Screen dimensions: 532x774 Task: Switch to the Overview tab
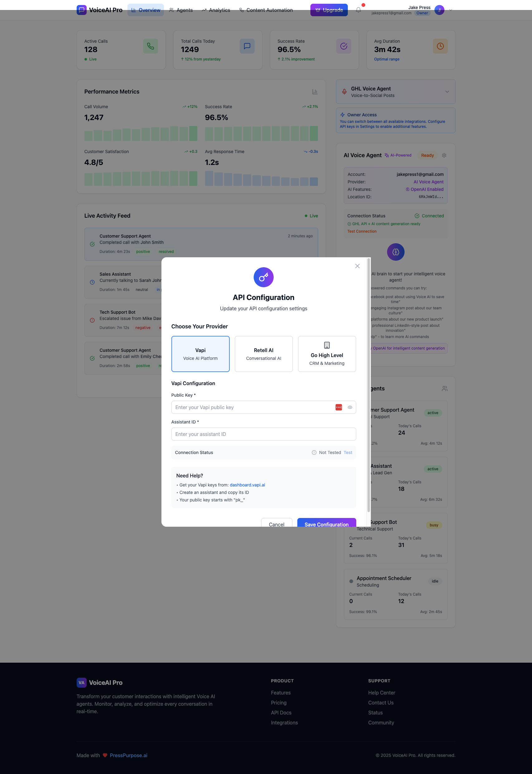tap(146, 10)
